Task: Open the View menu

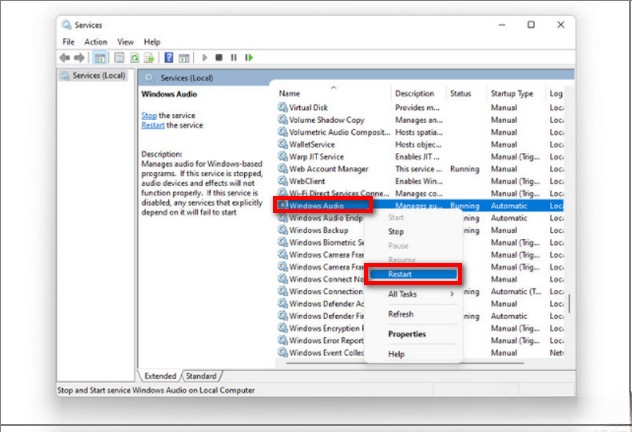Action: tap(125, 42)
